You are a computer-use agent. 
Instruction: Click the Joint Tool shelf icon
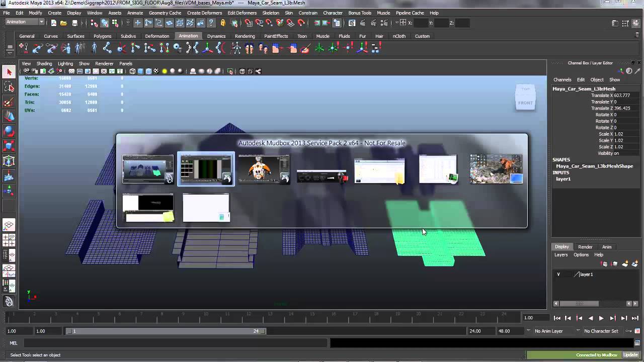click(107, 48)
